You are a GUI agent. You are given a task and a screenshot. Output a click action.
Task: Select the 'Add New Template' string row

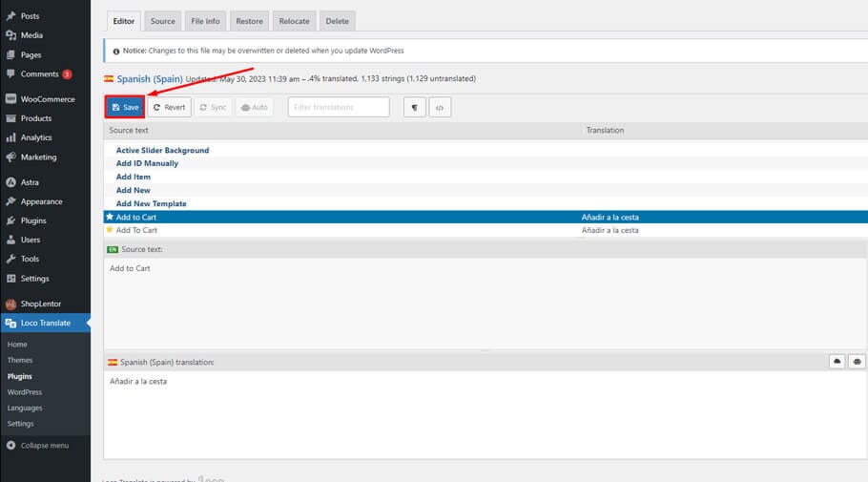coord(151,203)
